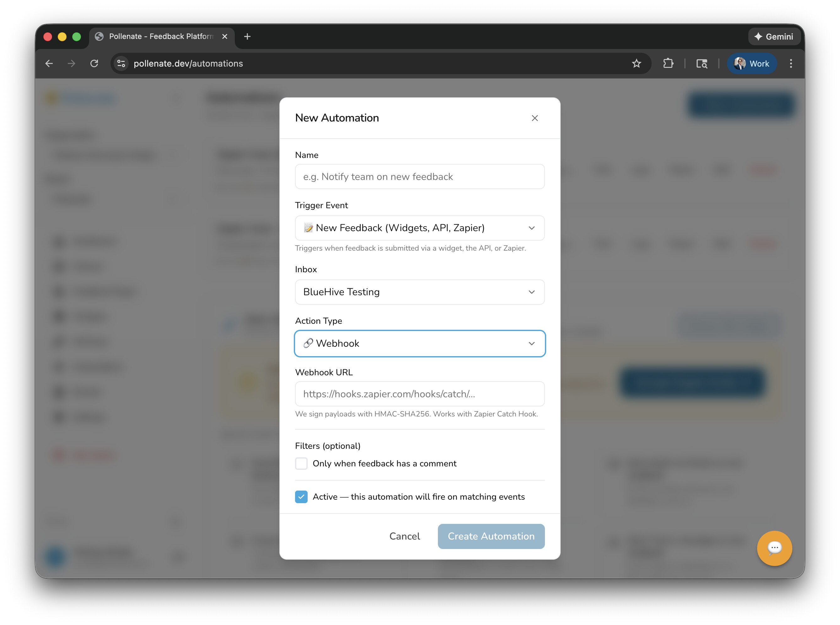Open Chrome three-dot menu
840x625 pixels.
790,63
